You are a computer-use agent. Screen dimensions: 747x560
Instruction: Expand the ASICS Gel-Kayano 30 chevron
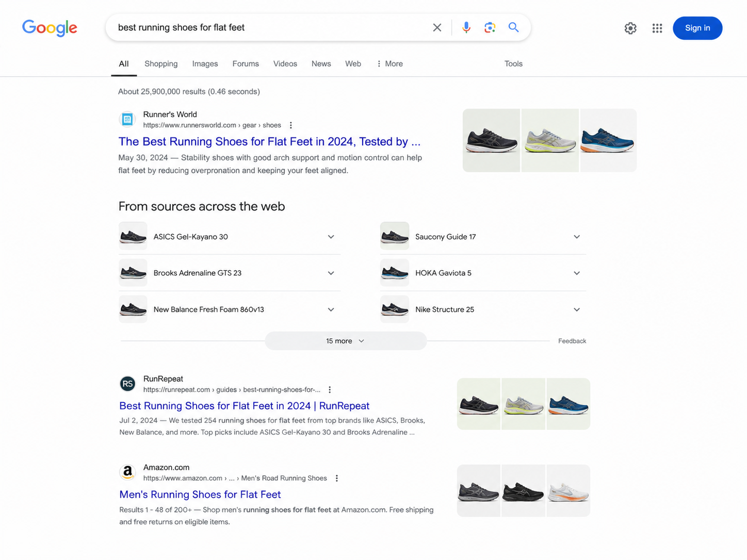pyautogui.click(x=331, y=237)
